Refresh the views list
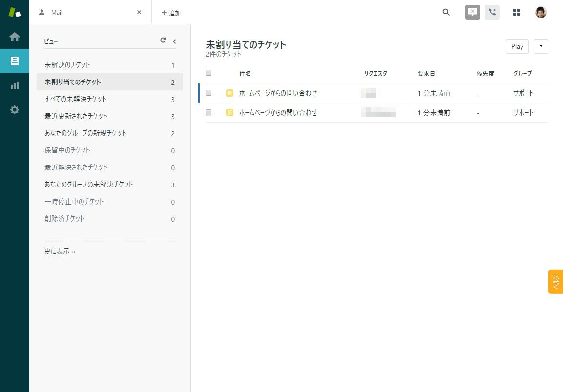This screenshot has height=392, width=563. [x=163, y=41]
